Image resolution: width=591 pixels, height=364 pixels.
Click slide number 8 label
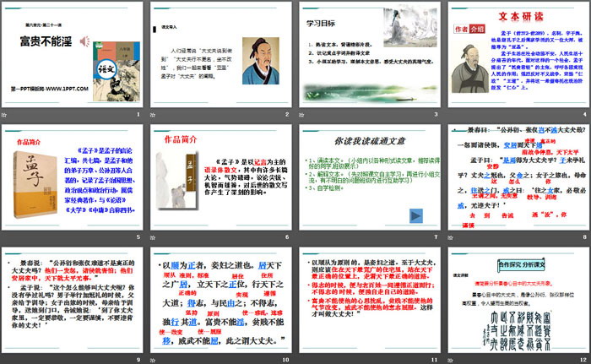pos(585,236)
